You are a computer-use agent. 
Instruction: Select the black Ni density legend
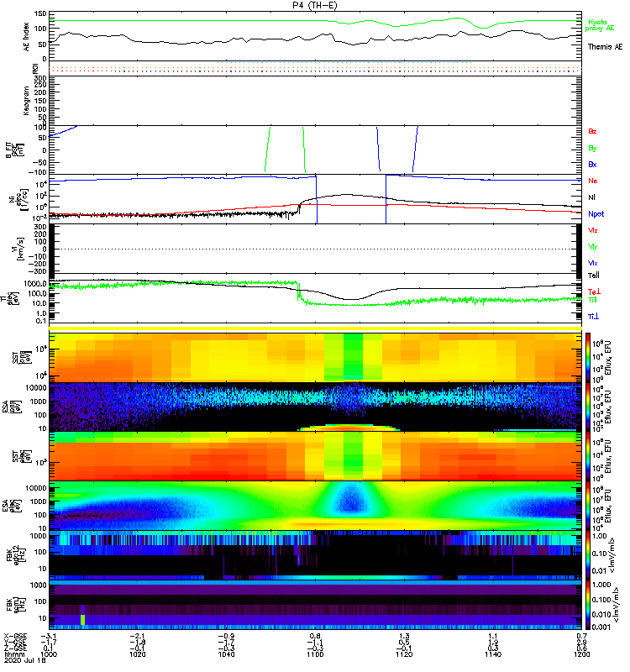pos(591,197)
